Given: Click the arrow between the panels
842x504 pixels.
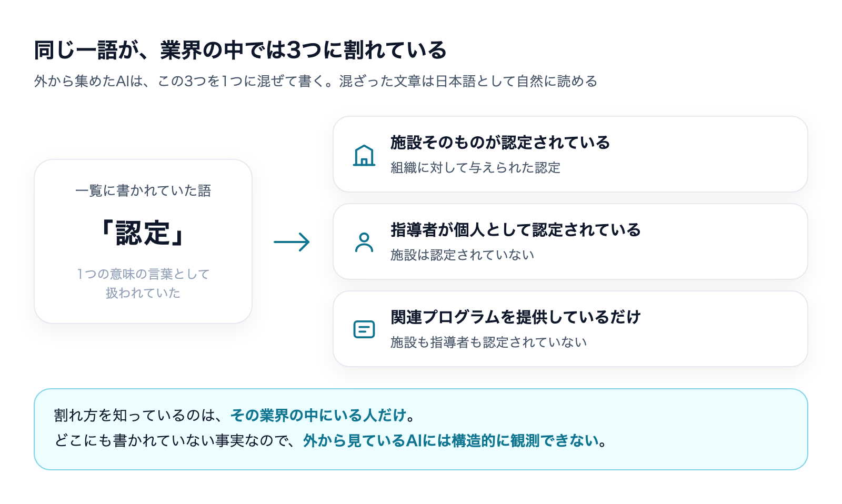Looking at the screenshot, I should pyautogui.click(x=292, y=242).
